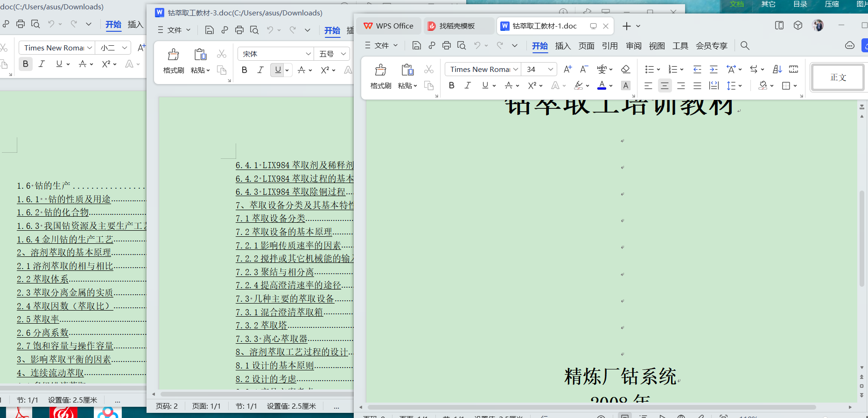The width and height of the screenshot is (868, 418).
Task: Apply the blue font color swatch
Action: pyautogui.click(x=602, y=85)
